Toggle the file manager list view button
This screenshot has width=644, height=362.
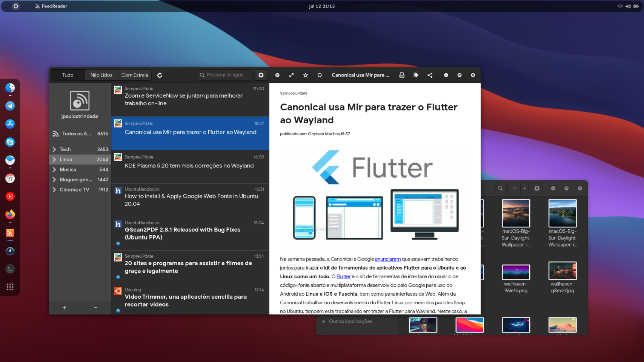(514, 188)
